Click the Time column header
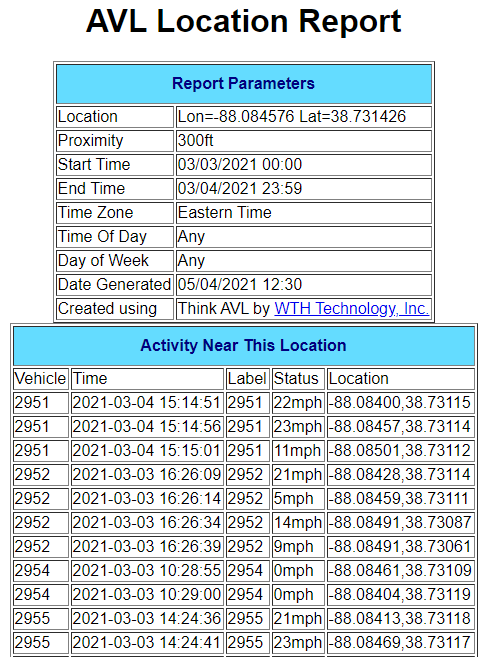 click(x=147, y=379)
